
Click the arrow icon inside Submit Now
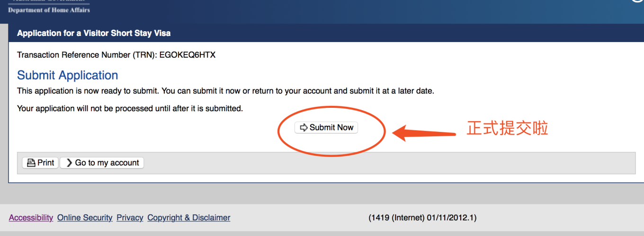tap(304, 128)
